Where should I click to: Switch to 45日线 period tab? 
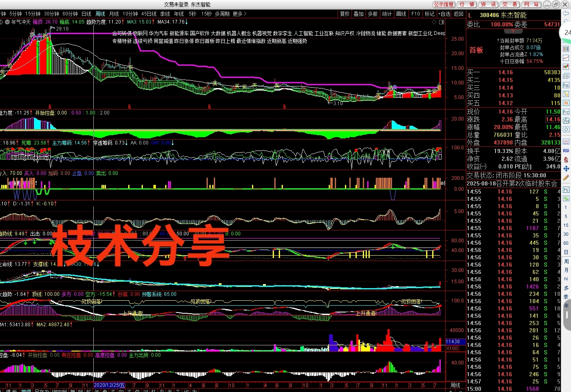point(149,14)
